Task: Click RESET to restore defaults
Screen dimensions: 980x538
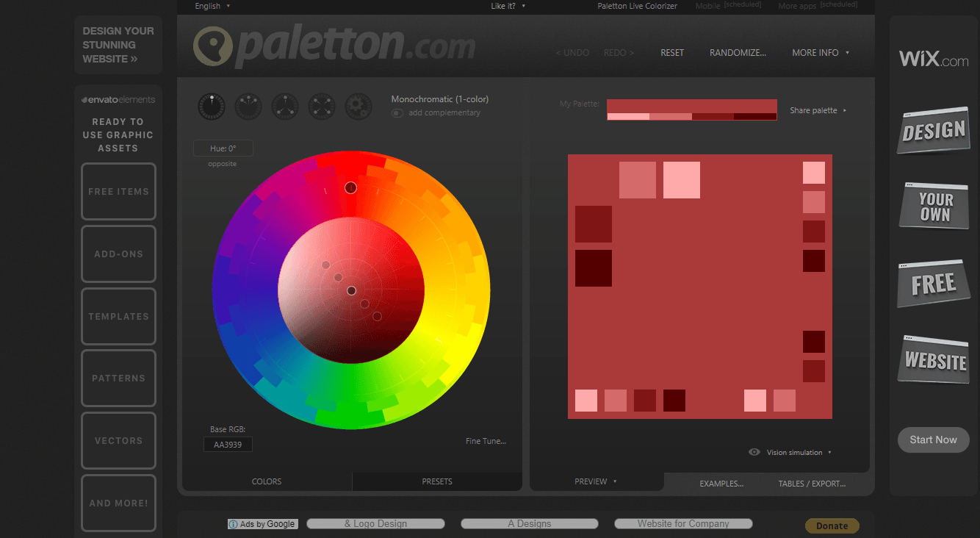Action: click(672, 53)
